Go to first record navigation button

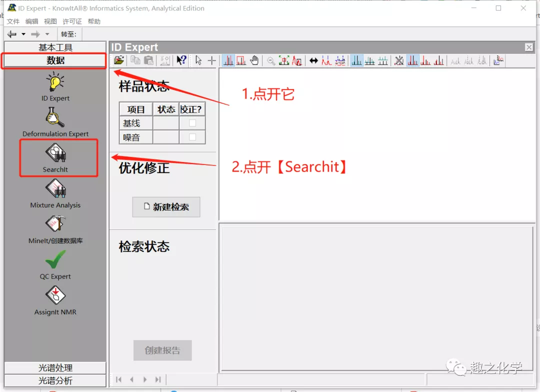(119, 379)
